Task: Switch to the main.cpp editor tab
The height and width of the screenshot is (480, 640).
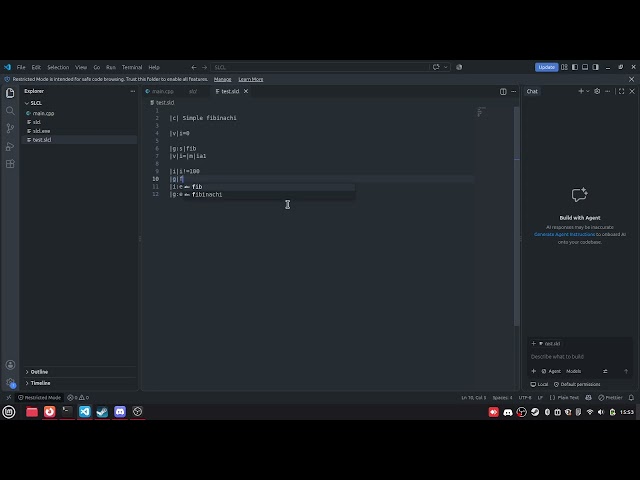Action: pos(160,91)
